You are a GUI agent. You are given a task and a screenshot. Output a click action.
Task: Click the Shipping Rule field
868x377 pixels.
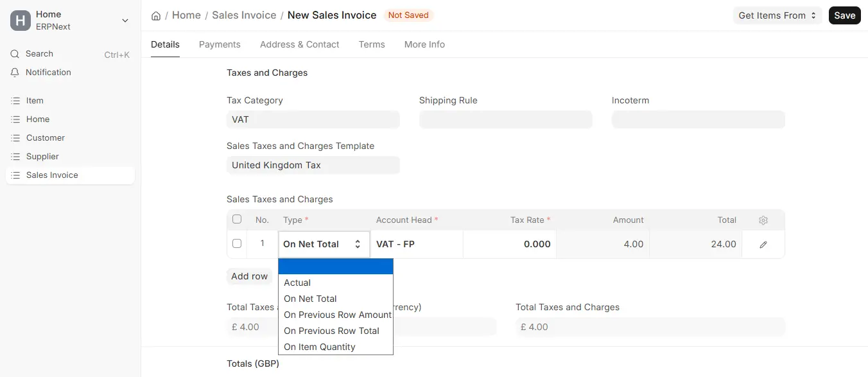(x=506, y=119)
